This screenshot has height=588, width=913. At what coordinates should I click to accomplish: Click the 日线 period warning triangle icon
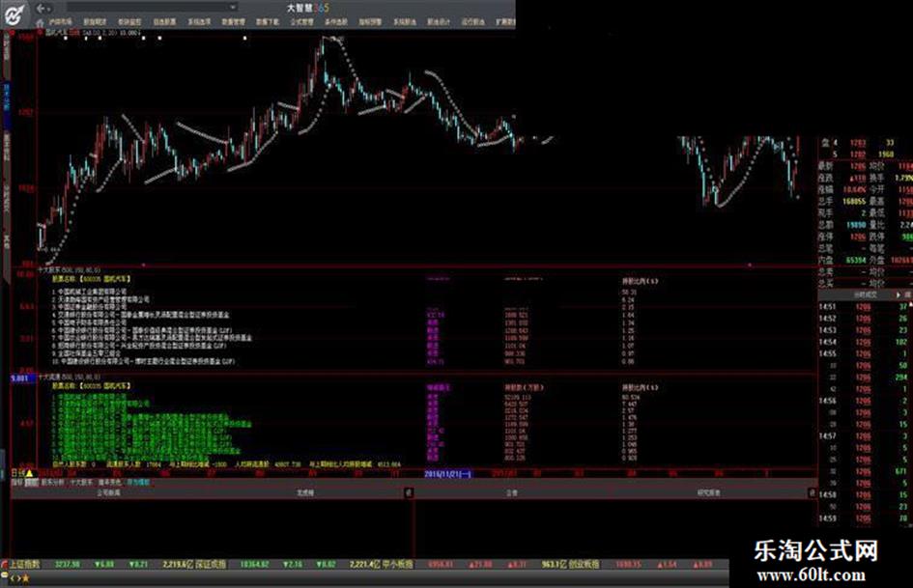[x=29, y=473]
